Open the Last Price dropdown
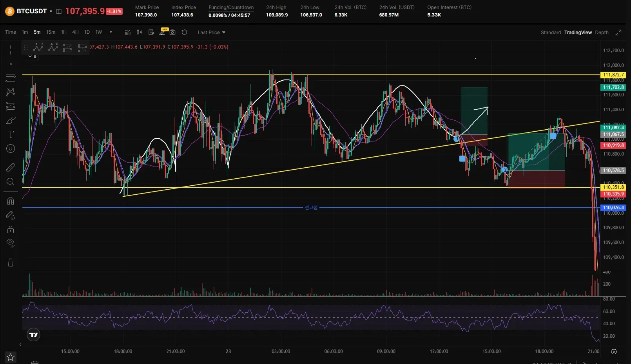The height and width of the screenshot is (364, 631). (211, 33)
